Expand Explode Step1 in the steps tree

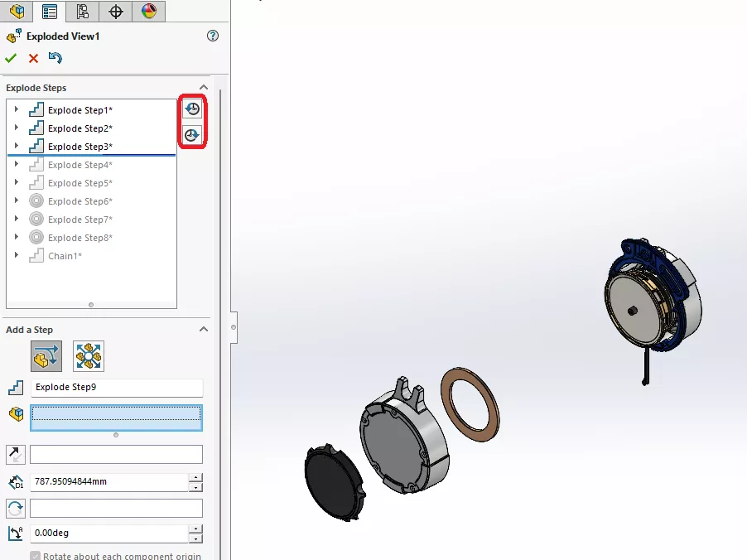17,109
